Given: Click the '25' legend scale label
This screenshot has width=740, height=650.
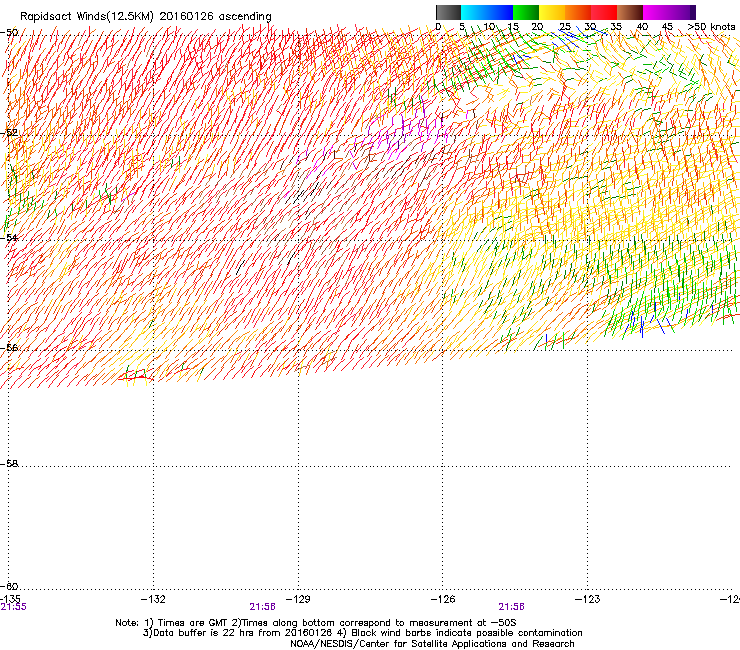Looking at the screenshot, I should pyautogui.click(x=565, y=27).
